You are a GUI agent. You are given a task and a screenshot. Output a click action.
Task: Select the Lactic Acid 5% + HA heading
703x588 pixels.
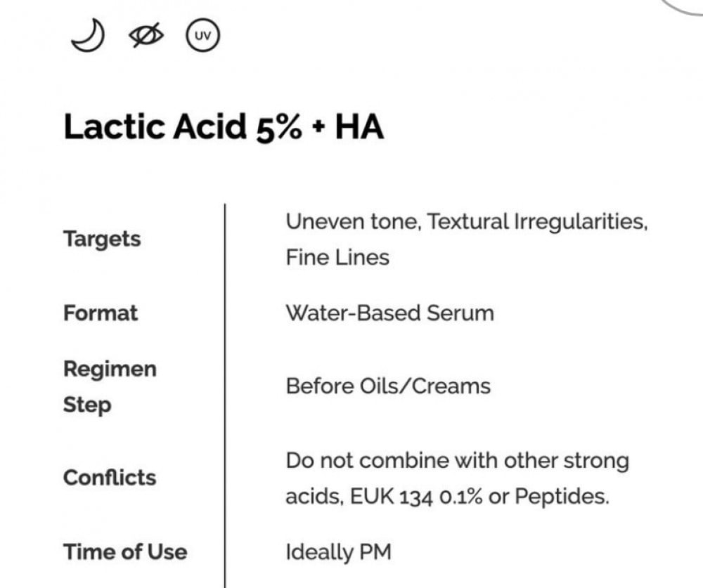point(224,129)
